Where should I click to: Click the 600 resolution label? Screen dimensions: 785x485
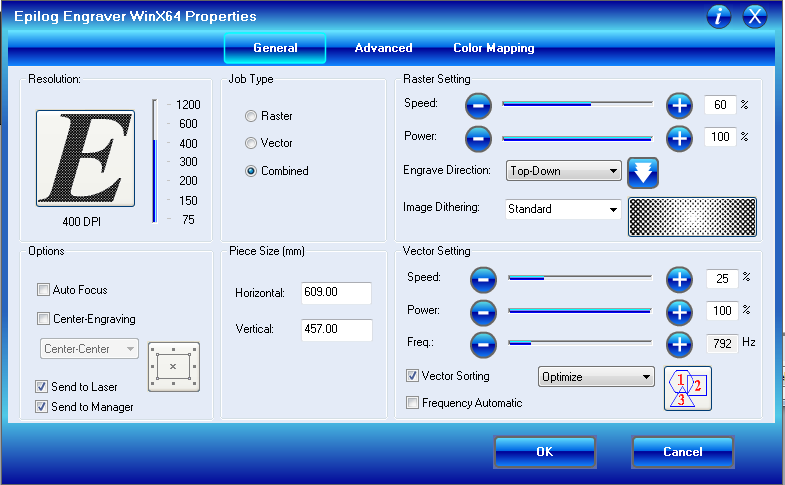point(188,124)
